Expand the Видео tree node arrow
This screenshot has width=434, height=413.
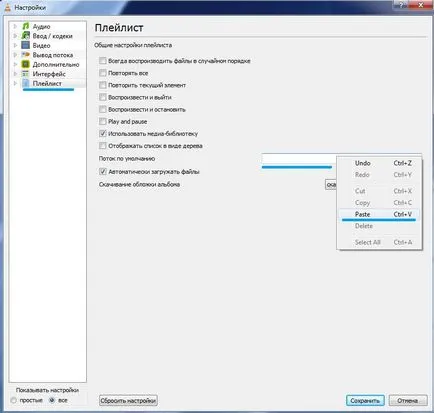tap(15, 45)
